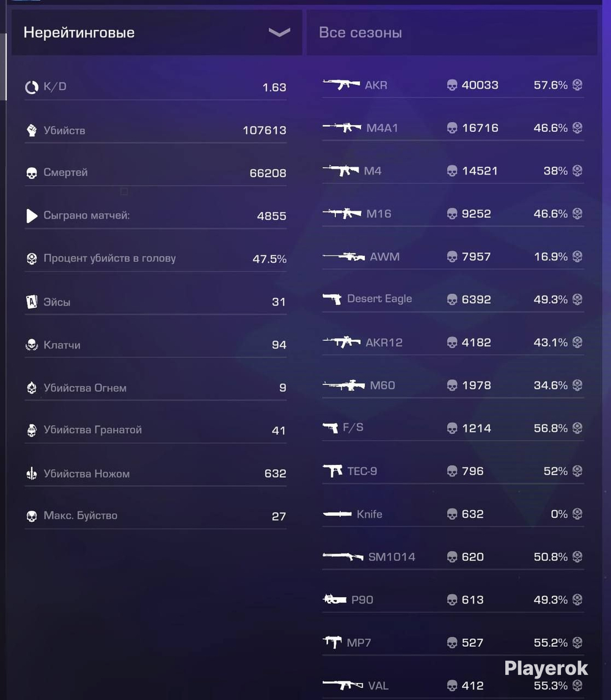Viewport: 611px width, 700px height.
Task: Click the Клатчи stat row
Action: [155, 345]
